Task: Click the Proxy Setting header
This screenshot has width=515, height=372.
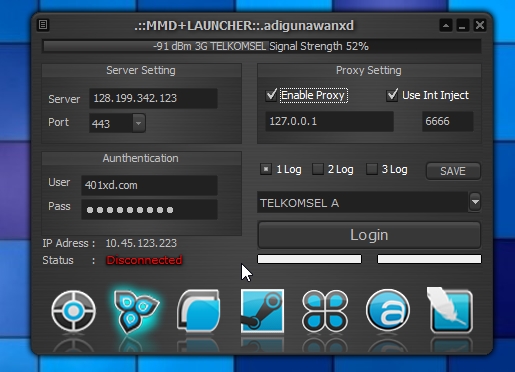Action: 369,70
